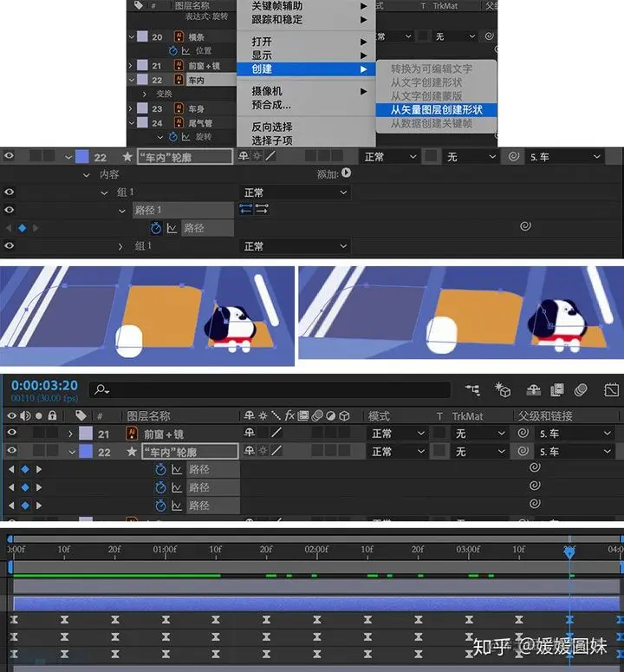The width and height of the screenshot is (624, 672).
Task: Hide layer 21 前窗+镜 with its eye
Action: pyautogui.click(x=11, y=433)
